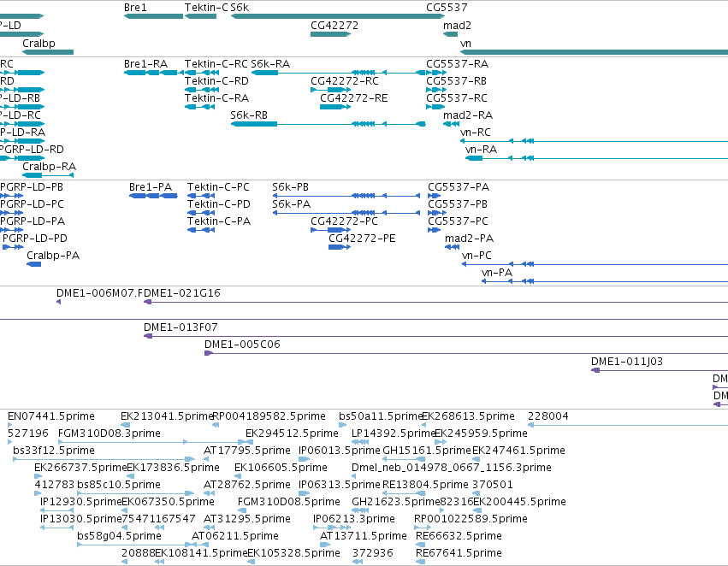Screen dimensions: 728x566
Task: Select the EN07441.5prime EST label
Action: (x=51, y=416)
